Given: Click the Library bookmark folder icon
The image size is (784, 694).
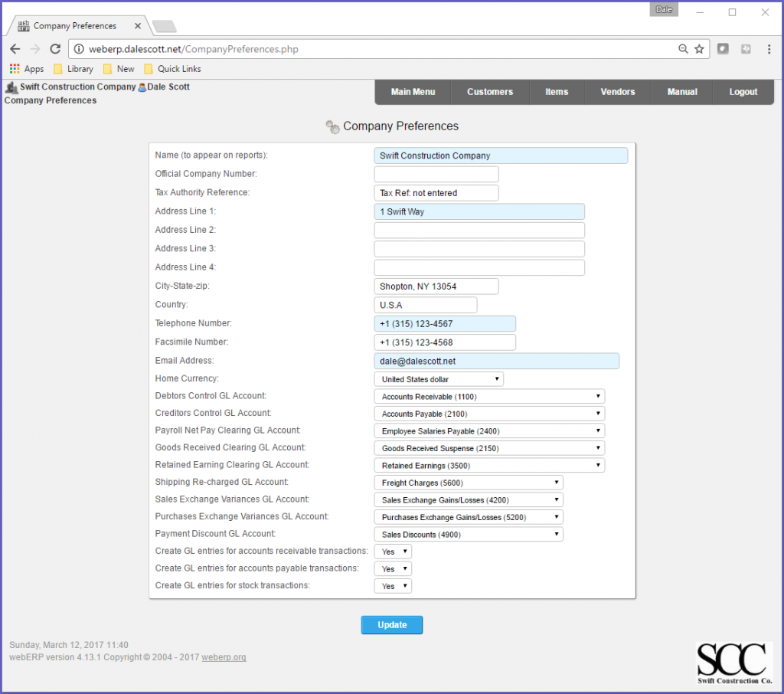Looking at the screenshot, I should 58,69.
